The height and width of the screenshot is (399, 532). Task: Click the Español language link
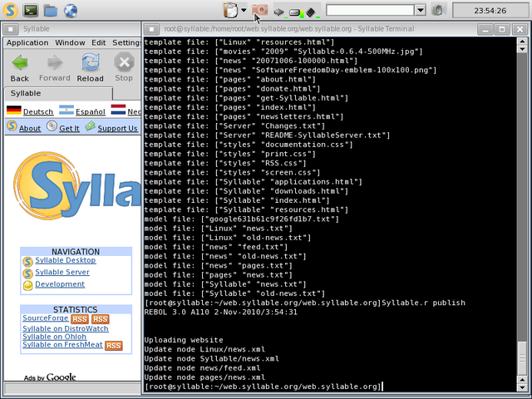pos(91,111)
